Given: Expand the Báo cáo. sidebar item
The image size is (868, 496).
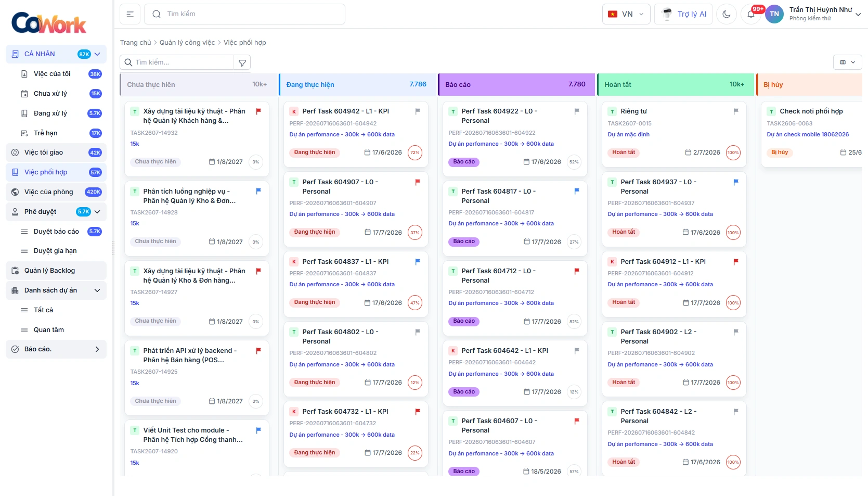Looking at the screenshot, I should point(56,349).
